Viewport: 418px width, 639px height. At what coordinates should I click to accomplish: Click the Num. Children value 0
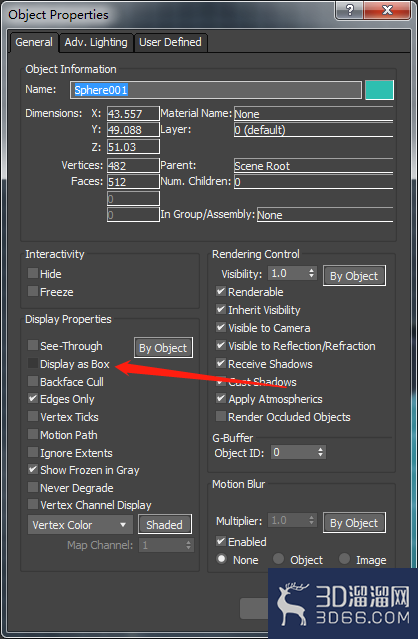pyautogui.click(x=313, y=181)
